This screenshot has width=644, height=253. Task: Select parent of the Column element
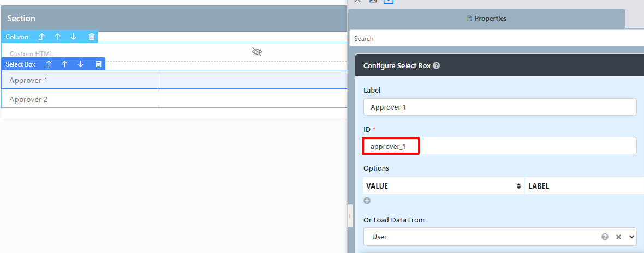pos(41,37)
